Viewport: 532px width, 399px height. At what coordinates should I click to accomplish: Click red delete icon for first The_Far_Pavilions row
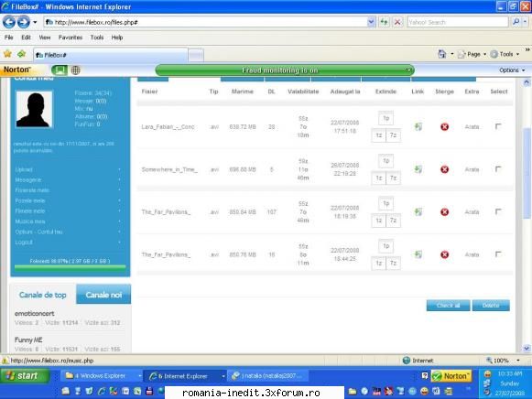[444, 212]
